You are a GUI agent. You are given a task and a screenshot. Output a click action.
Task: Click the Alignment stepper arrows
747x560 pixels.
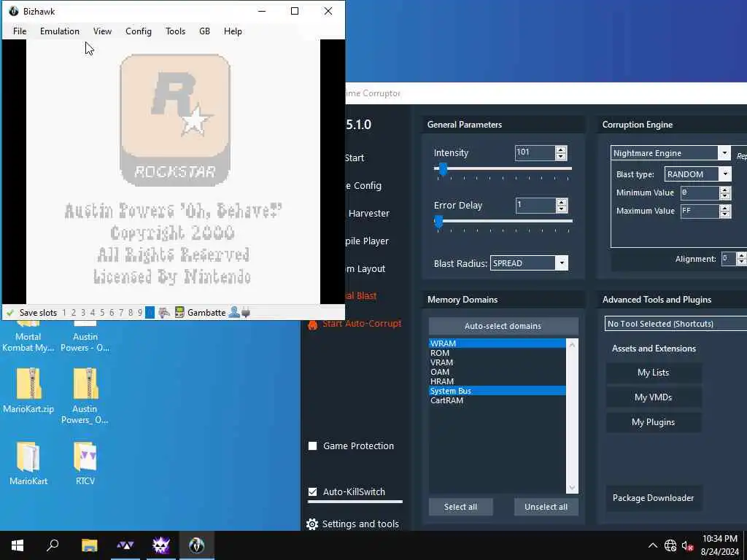click(x=741, y=259)
